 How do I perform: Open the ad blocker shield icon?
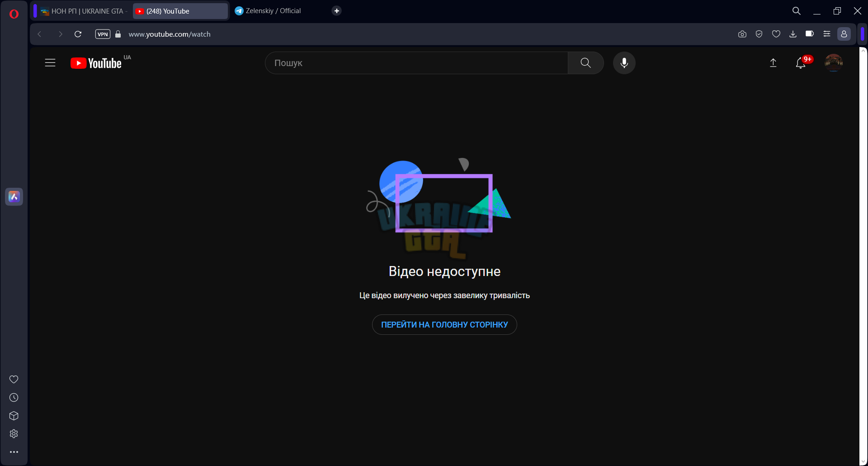(x=759, y=34)
